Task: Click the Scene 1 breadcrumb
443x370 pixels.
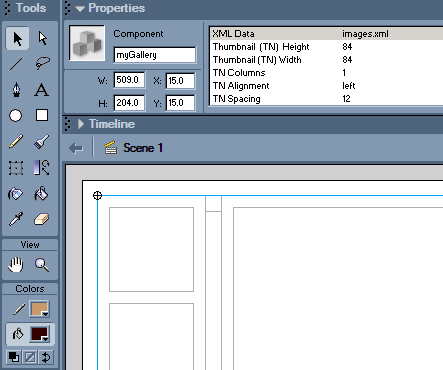Action: point(143,148)
